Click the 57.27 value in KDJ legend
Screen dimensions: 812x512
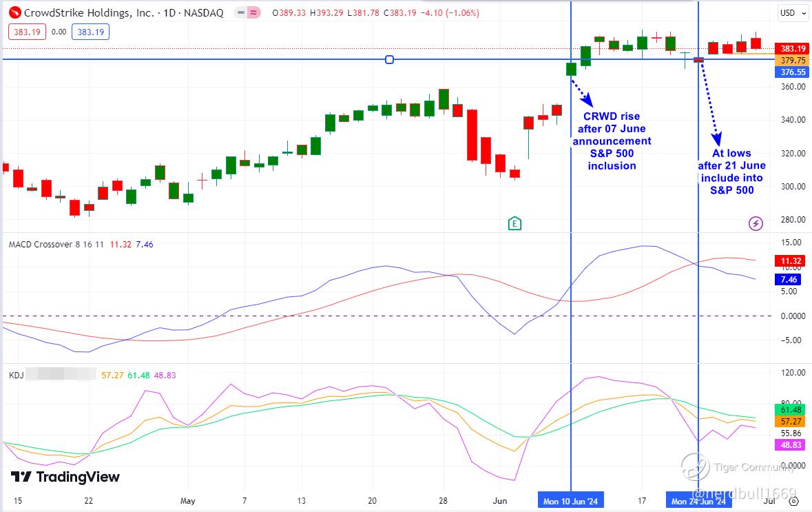[112, 375]
